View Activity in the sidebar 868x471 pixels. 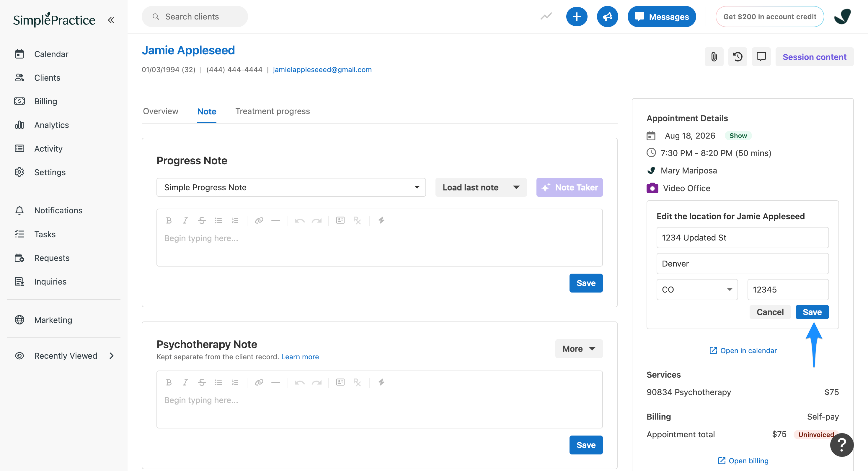coord(48,148)
